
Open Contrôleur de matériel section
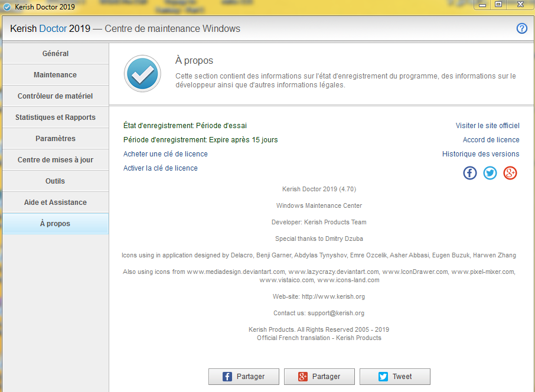[x=56, y=96]
